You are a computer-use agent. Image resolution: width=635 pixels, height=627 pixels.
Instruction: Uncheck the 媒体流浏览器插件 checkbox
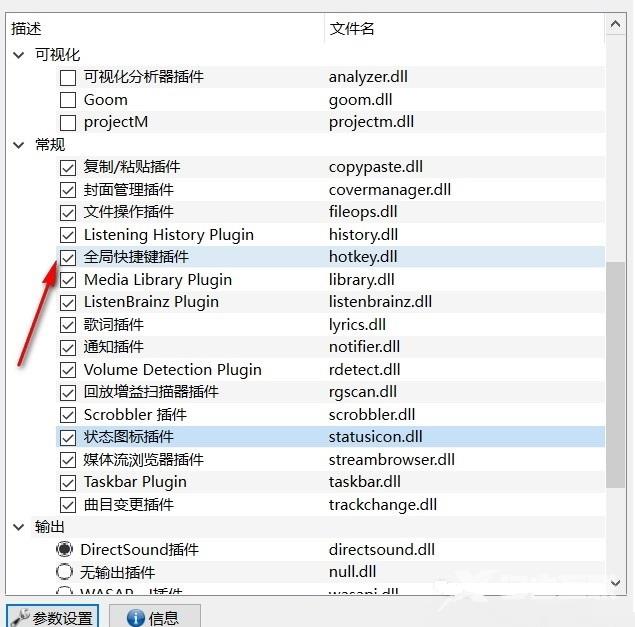pos(68,460)
